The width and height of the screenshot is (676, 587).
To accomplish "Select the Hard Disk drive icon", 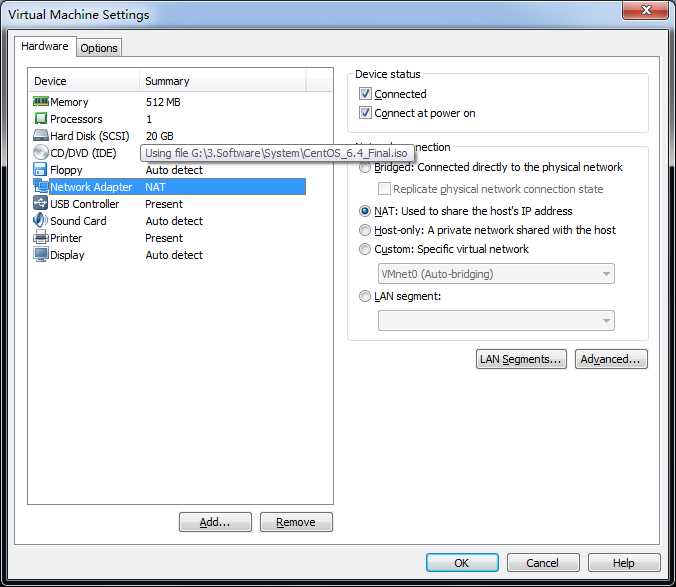I will (x=41, y=135).
